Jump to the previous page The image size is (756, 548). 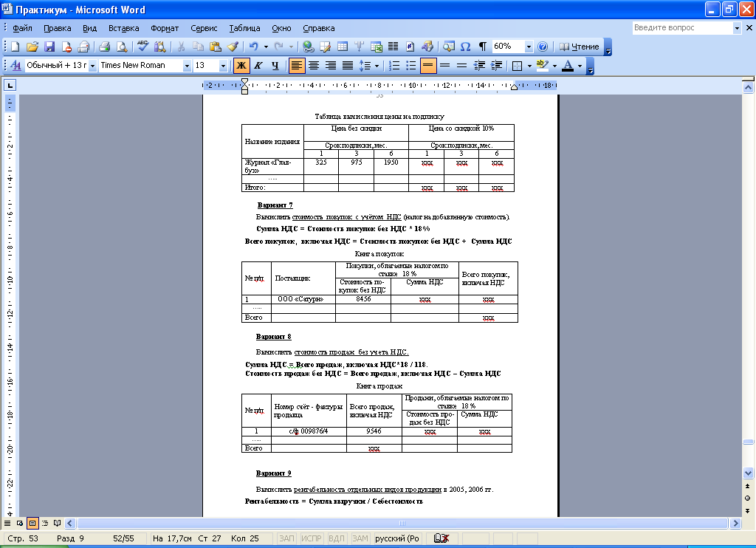(747, 486)
